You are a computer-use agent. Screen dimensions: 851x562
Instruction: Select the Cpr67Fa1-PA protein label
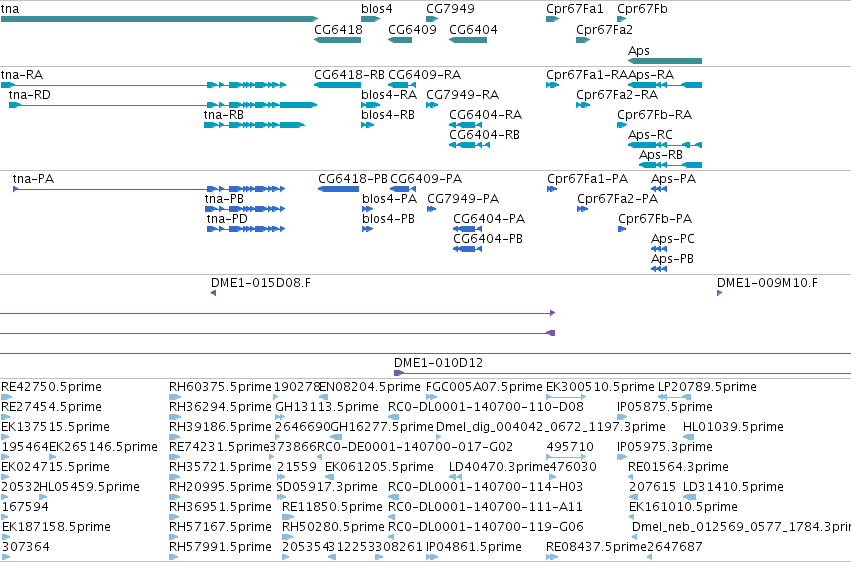587,178
